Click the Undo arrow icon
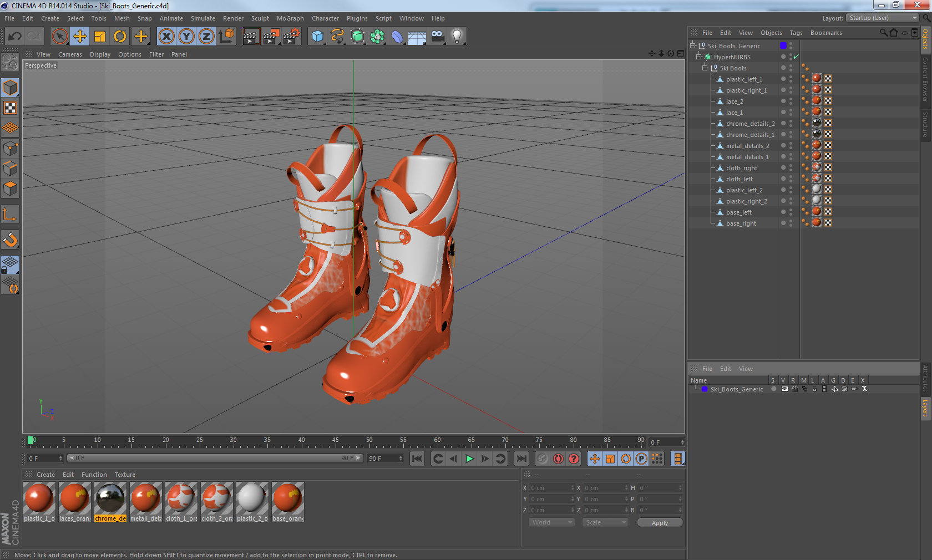The height and width of the screenshot is (560, 932). click(15, 37)
